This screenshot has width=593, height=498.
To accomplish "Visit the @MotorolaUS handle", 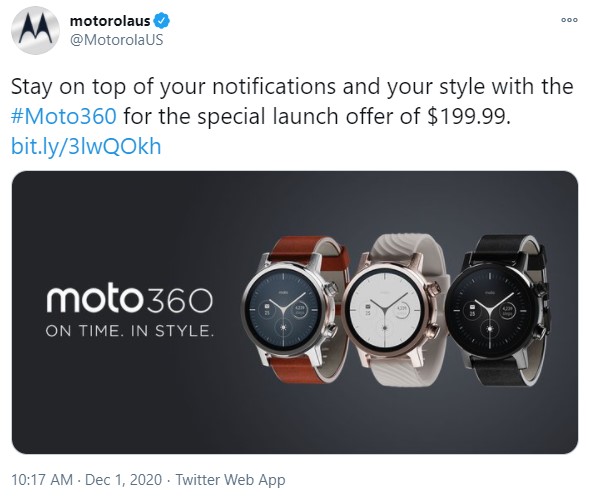I will coord(117,40).
